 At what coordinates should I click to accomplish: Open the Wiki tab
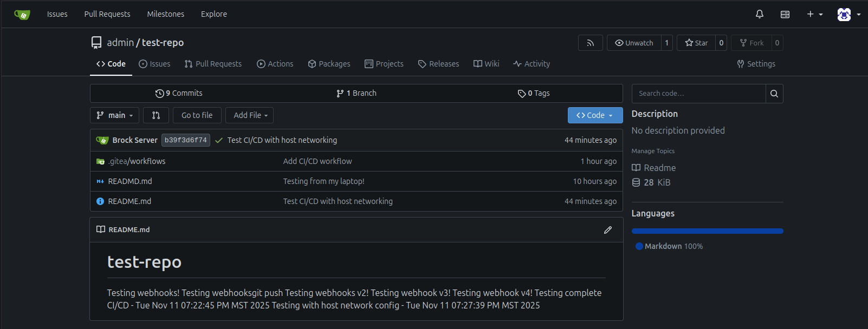(486, 64)
